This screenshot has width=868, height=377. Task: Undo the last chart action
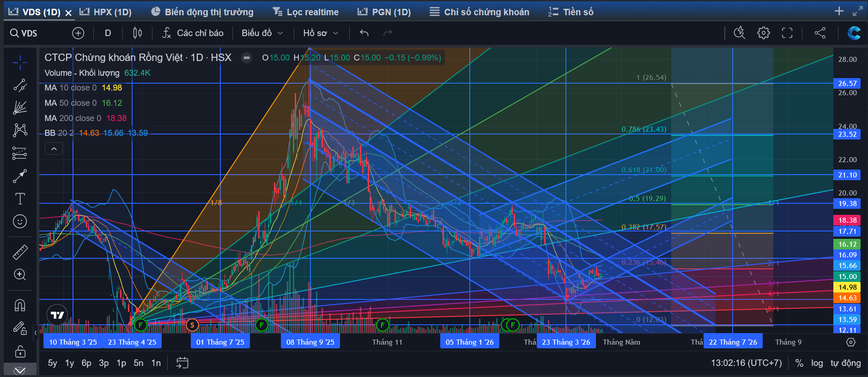[x=364, y=33]
